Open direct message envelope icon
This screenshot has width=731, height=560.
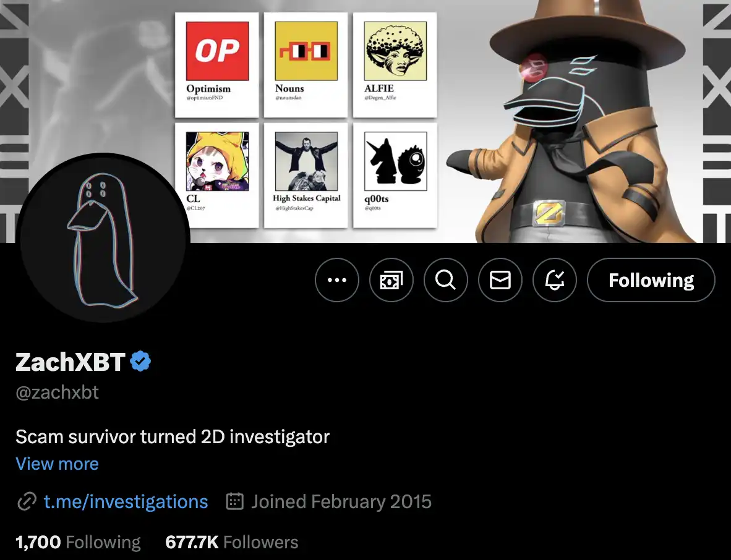[x=500, y=280]
